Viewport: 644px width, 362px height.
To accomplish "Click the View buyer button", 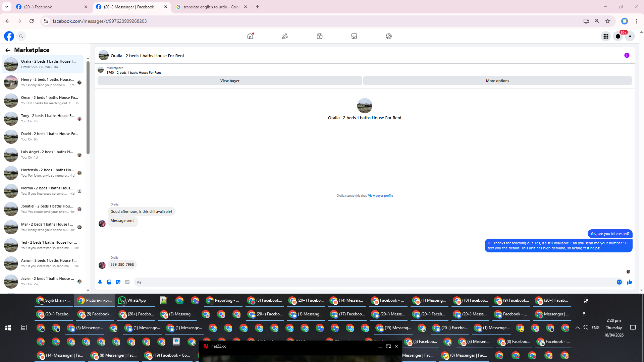I will (x=230, y=81).
